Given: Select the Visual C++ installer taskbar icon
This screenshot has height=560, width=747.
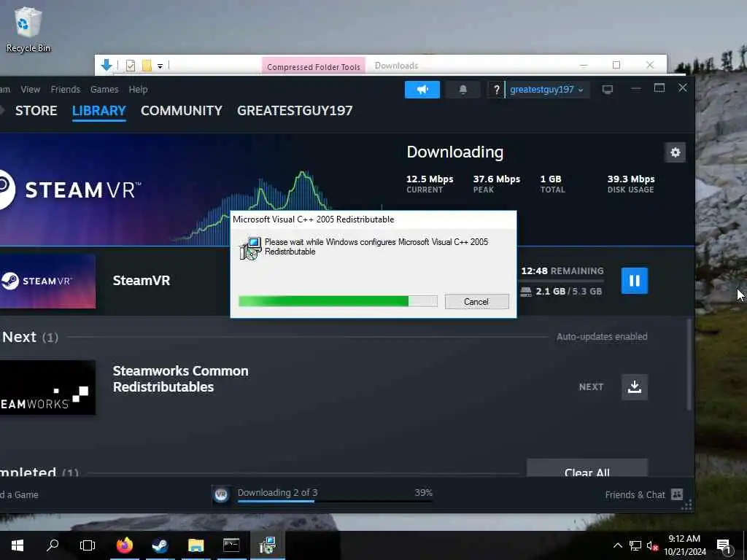Looking at the screenshot, I should coord(267,545).
